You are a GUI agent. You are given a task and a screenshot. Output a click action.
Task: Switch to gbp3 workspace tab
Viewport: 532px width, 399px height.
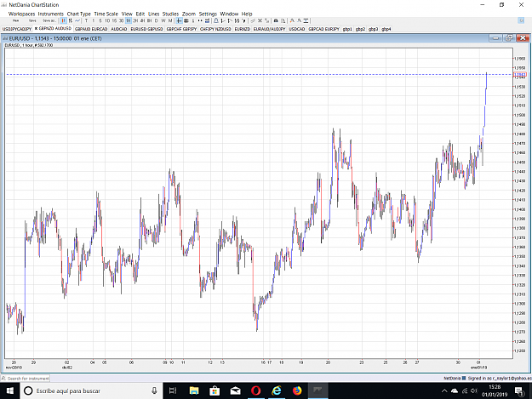coord(373,29)
